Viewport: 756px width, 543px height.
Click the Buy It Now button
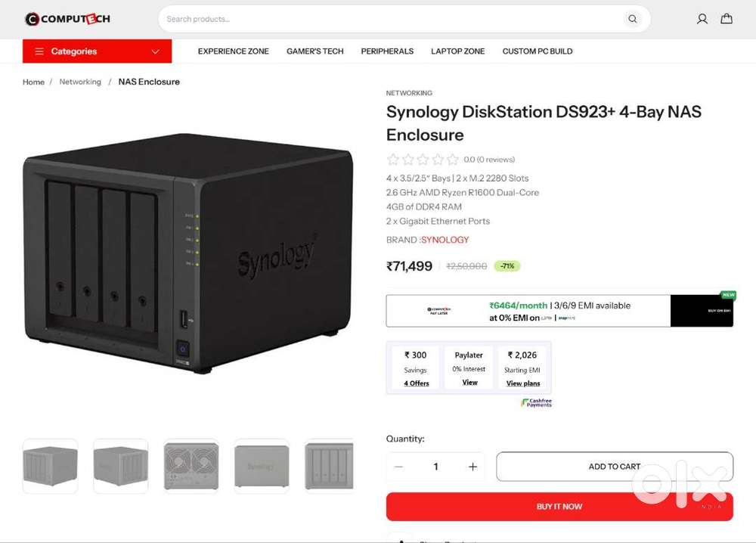click(x=559, y=507)
